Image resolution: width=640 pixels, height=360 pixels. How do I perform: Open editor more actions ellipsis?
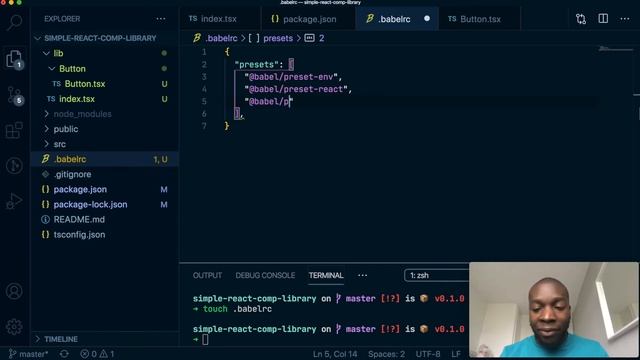pos(625,19)
